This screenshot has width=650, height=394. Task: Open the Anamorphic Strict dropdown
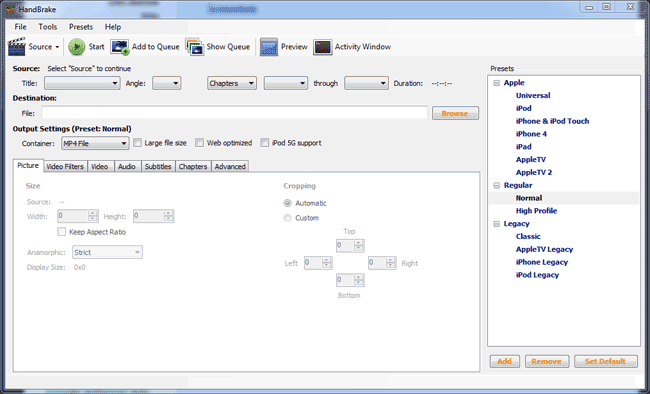107,252
